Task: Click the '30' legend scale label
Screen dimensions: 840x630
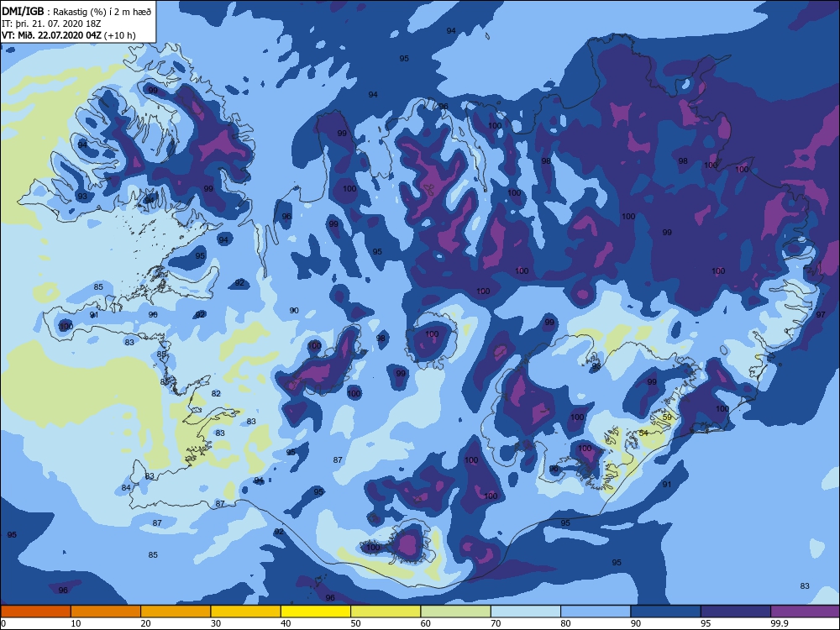Action: (x=215, y=623)
